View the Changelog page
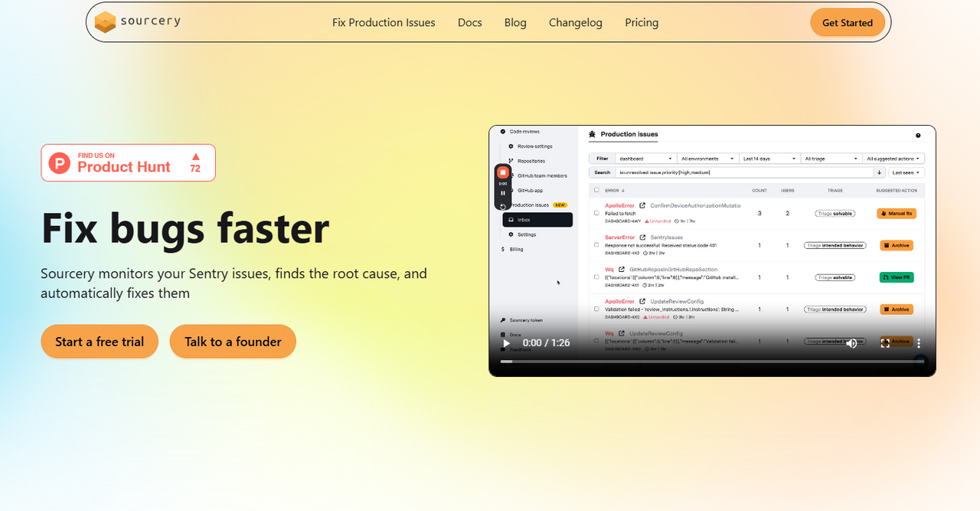This screenshot has height=511, width=980. [x=576, y=22]
